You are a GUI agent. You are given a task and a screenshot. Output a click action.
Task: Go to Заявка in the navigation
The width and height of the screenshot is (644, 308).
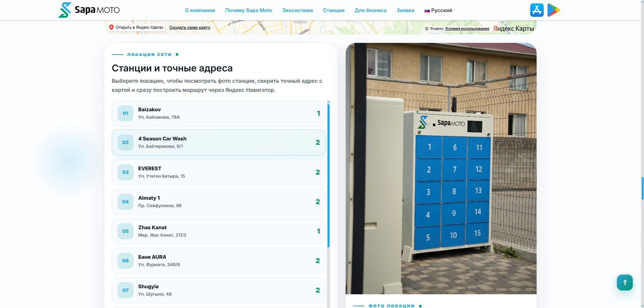pyautogui.click(x=405, y=10)
